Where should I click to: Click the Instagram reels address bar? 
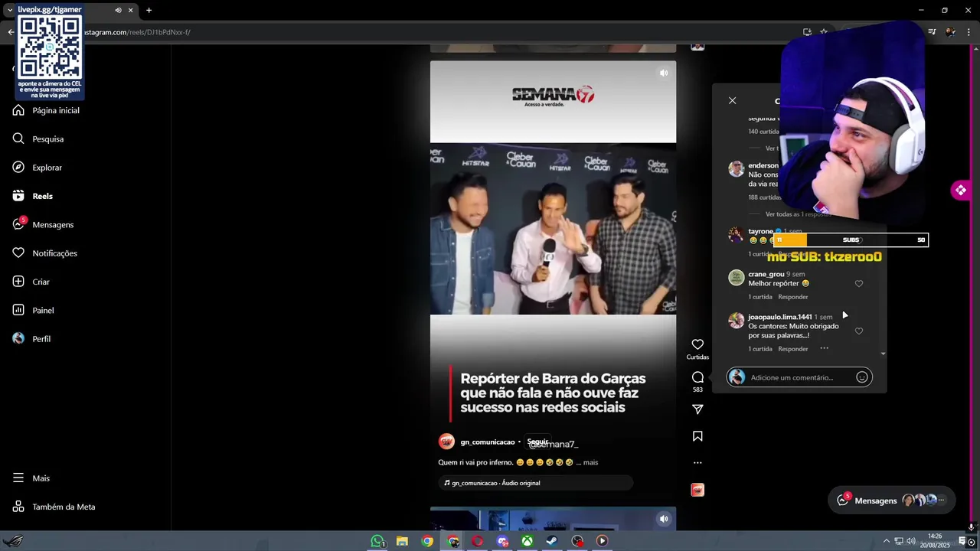coord(429,32)
